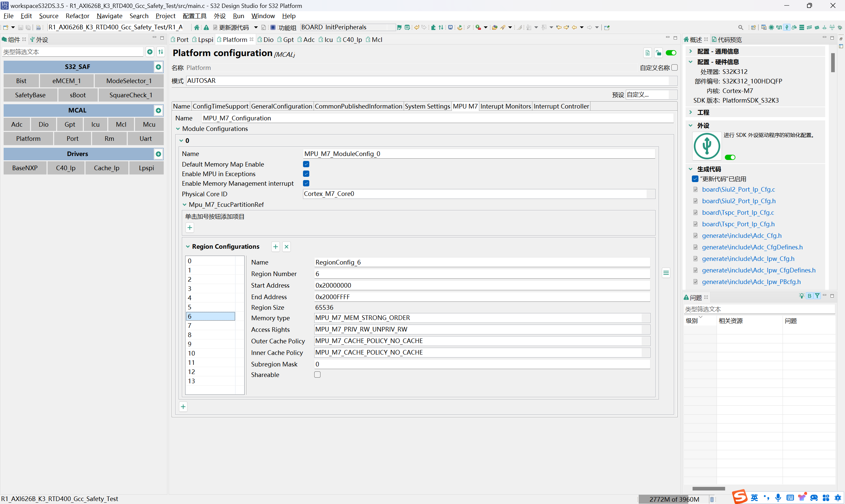Click the large peripherals USB icon
This screenshot has height=504, width=845.
click(707, 146)
